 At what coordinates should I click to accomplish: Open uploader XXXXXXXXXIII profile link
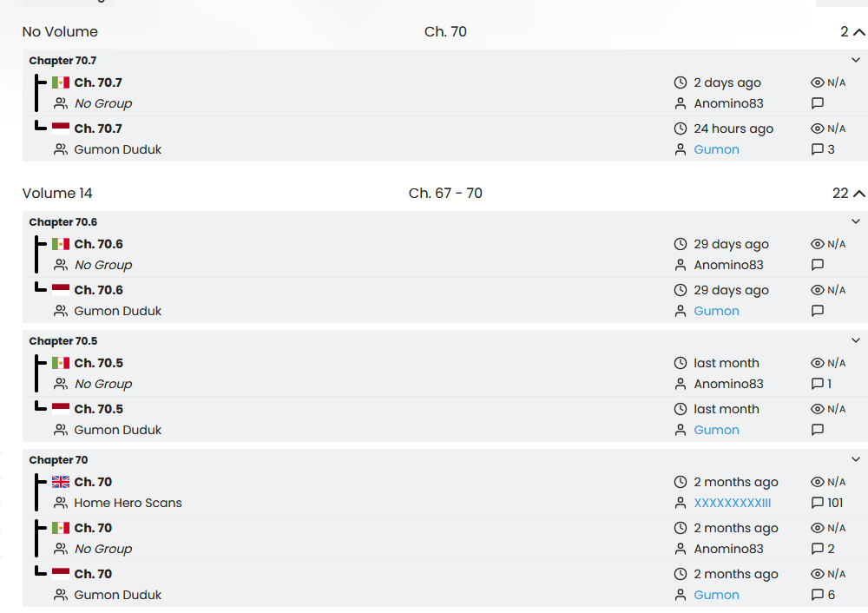[x=732, y=503]
